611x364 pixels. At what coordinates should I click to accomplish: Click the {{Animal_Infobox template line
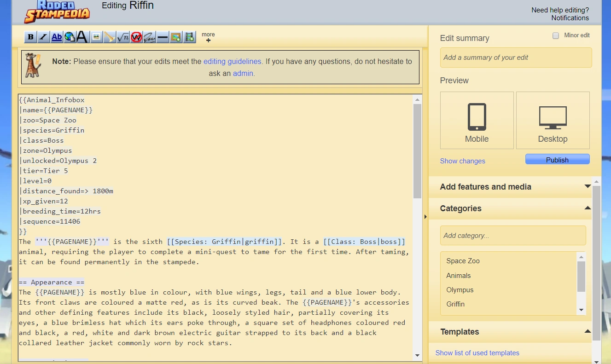click(x=52, y=100)
